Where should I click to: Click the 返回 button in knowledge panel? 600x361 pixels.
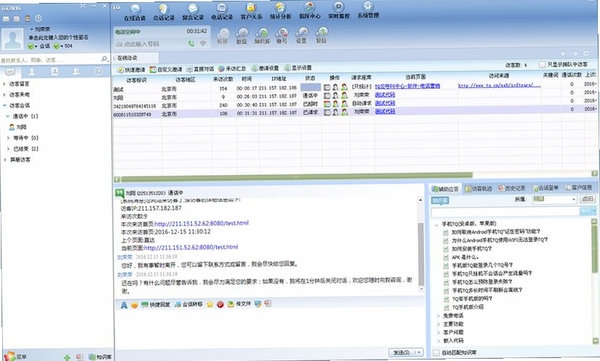(x=587, y=199)
